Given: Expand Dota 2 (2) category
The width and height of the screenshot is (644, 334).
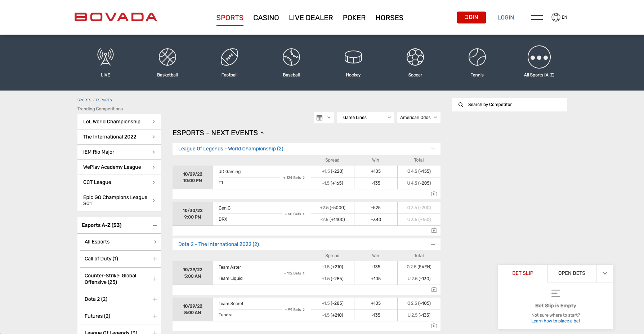Looking at the screenshot, I should pos(155,299).
